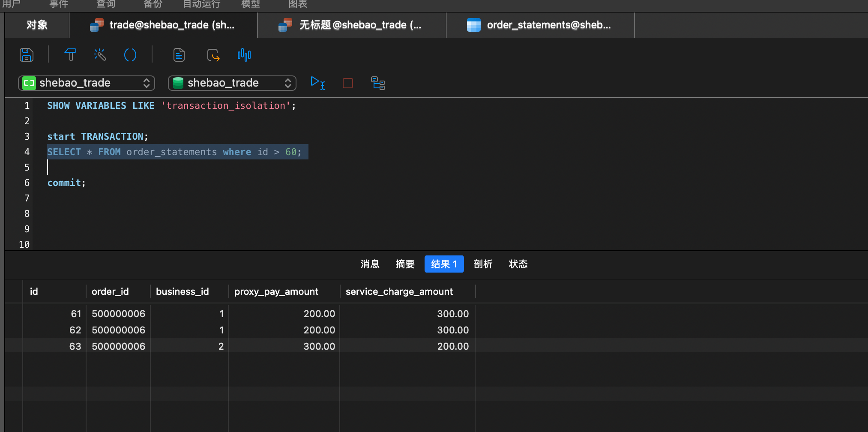Click the id column header

tap(54, 291)
